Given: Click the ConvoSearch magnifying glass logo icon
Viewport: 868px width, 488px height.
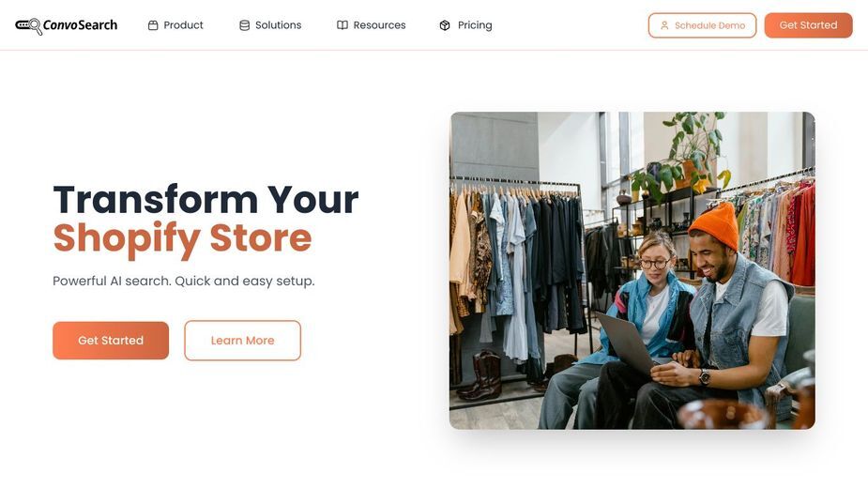Looking at the screenshot, I should pos(29,25).
